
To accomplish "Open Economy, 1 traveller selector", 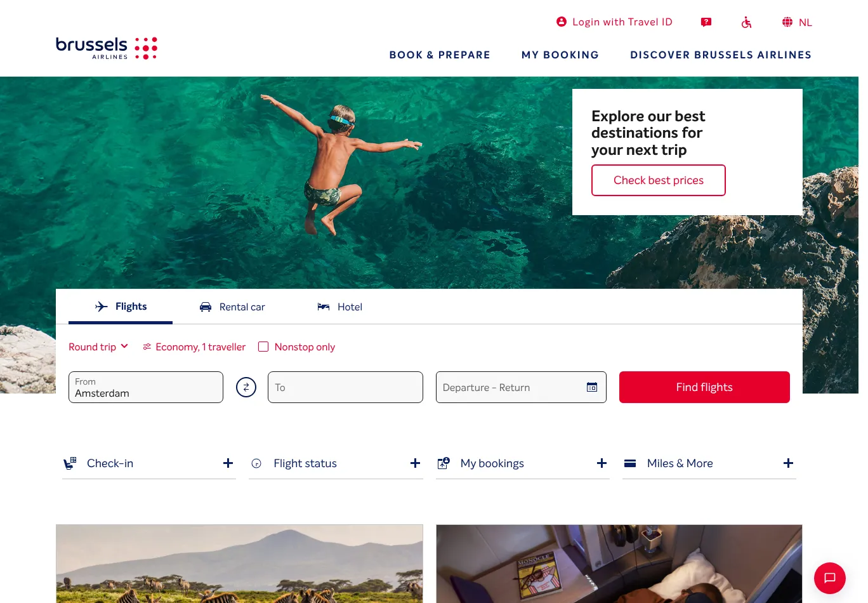I will tap(194, 347).
